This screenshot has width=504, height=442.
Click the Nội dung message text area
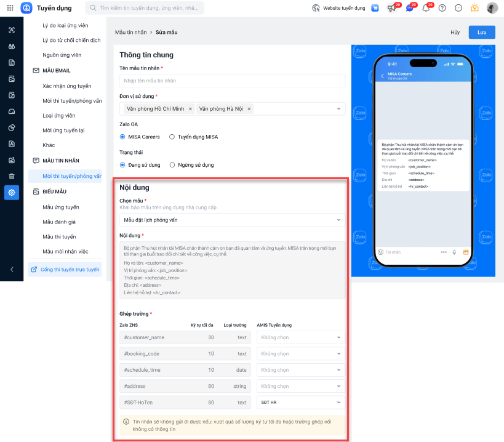click(x=232, y=270)
